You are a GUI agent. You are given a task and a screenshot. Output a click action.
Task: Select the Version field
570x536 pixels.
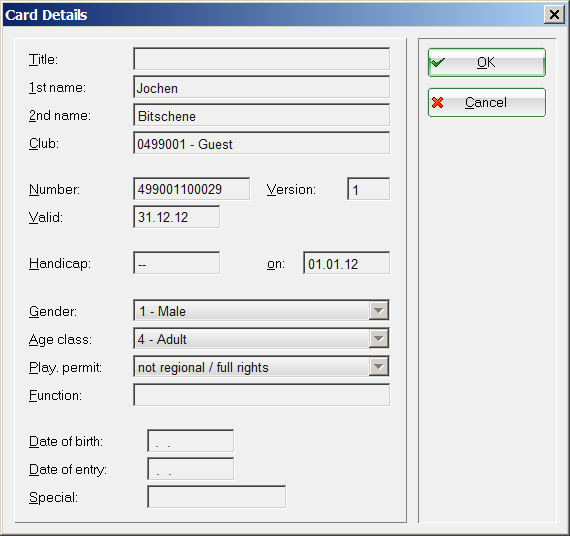(369, 189)
